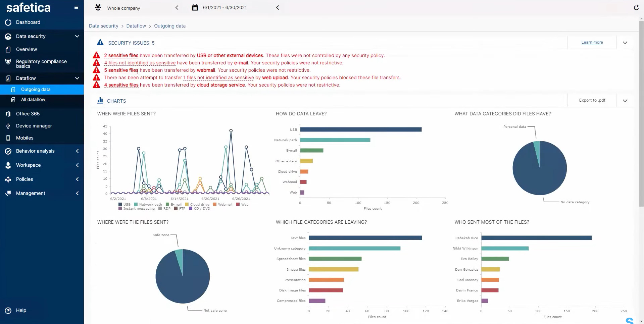Toggle Network path series in chart legend
Image resolution: width=644 pixels, height=324 pixels.
click(148, 204)
